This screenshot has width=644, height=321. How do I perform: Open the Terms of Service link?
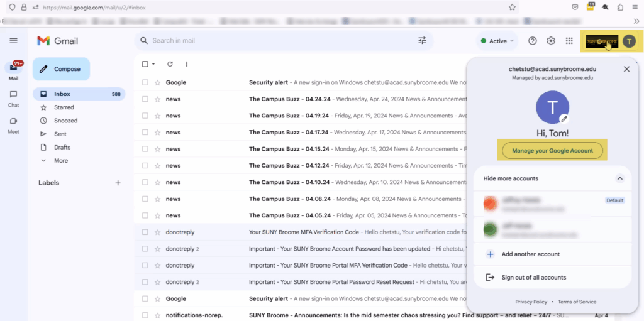(x=577, y=302)
